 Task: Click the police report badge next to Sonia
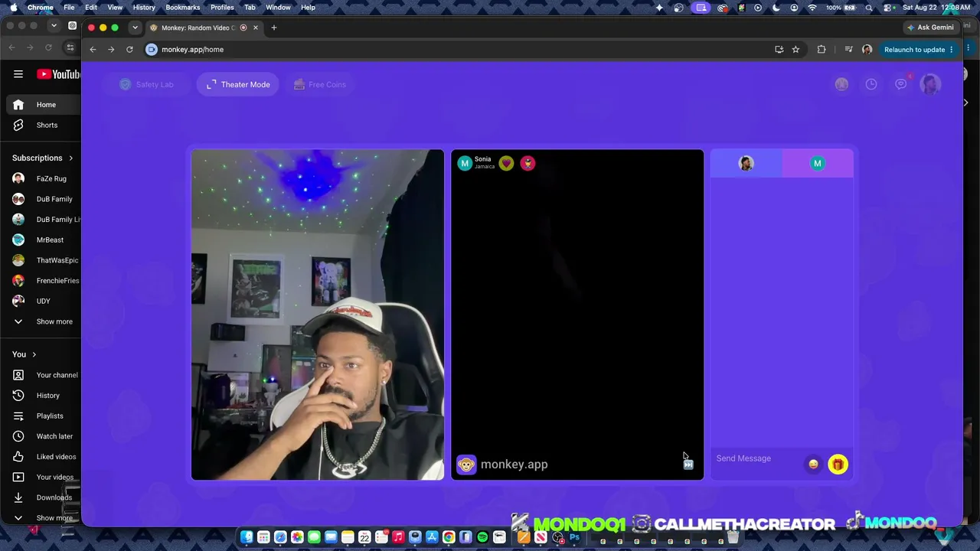point(528,163)
